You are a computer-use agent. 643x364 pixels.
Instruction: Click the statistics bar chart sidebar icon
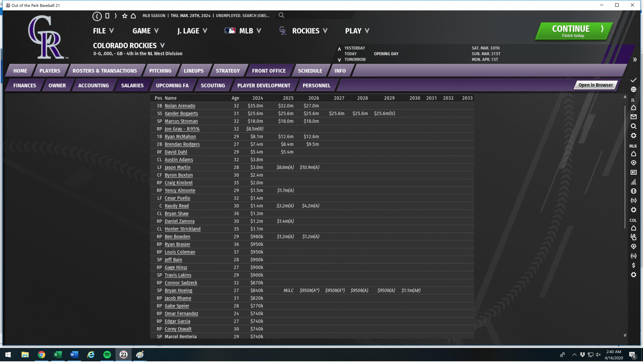coord(633,182)
